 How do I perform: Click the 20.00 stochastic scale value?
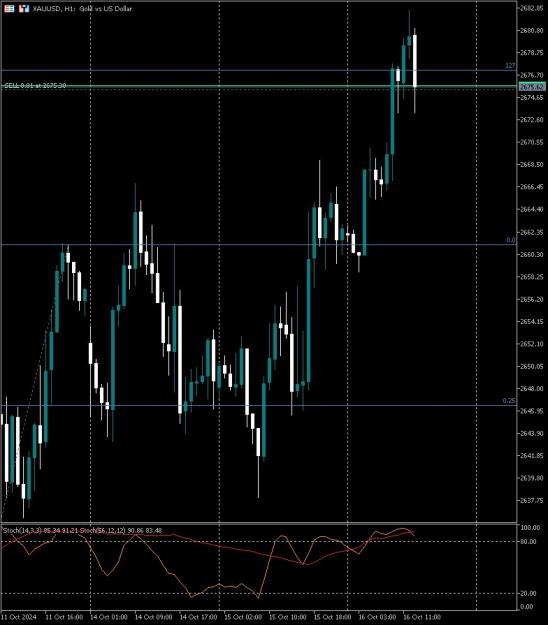tap(529, 593)
